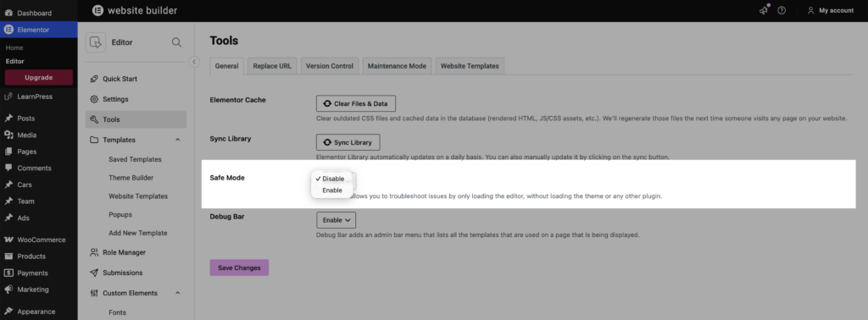Screen dimensions: 868x320
Task: Click Clear Files & Data button
Action: pos(356,103)
